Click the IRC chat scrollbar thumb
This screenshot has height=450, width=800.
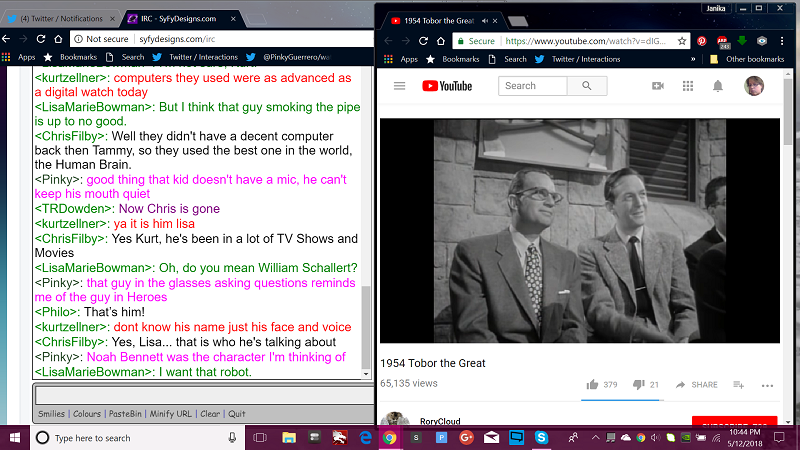366,327
